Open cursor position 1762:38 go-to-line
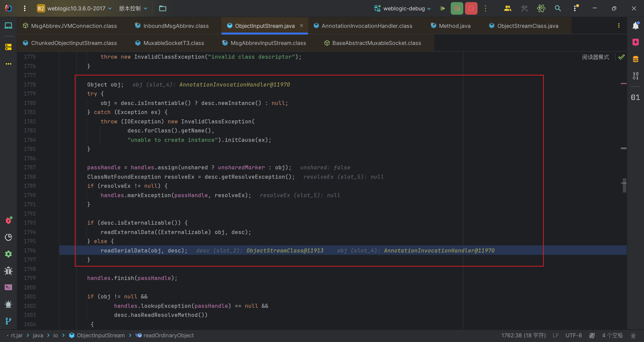Screen dimensions: 644x342 coord(523,335)
